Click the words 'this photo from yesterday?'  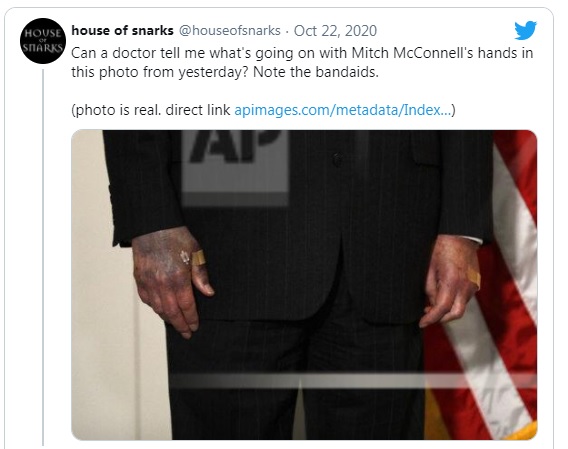pyautogui.click(x=160, y=72)
